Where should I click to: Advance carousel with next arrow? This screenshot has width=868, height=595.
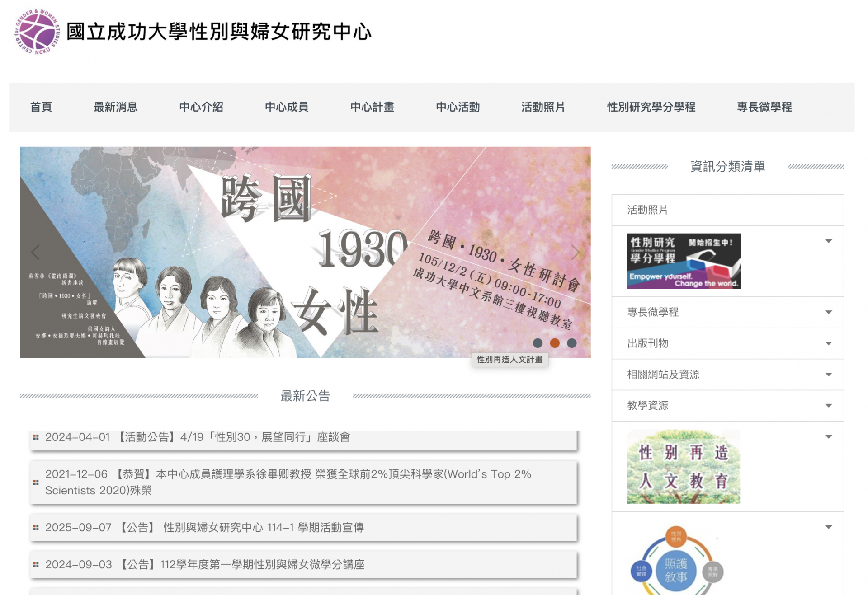click(x=575, y=252)
